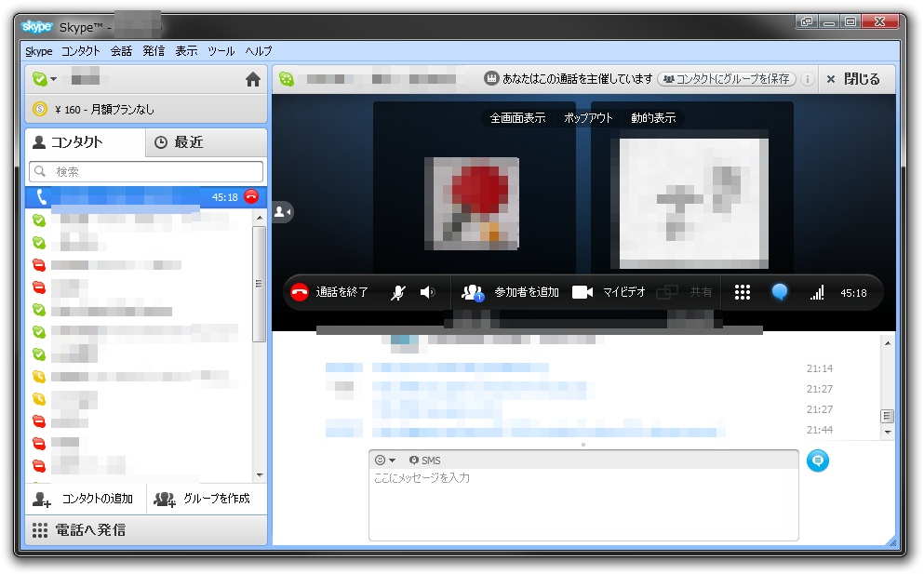Select the left participant video thumbnail
Screen dimensions: 924x574
coord(472,204)
